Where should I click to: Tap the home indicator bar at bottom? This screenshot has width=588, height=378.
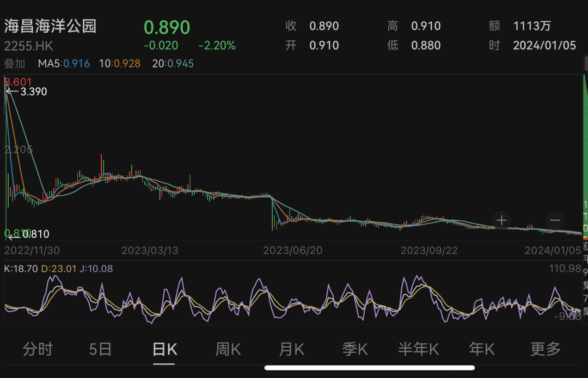tap(369, 368)
